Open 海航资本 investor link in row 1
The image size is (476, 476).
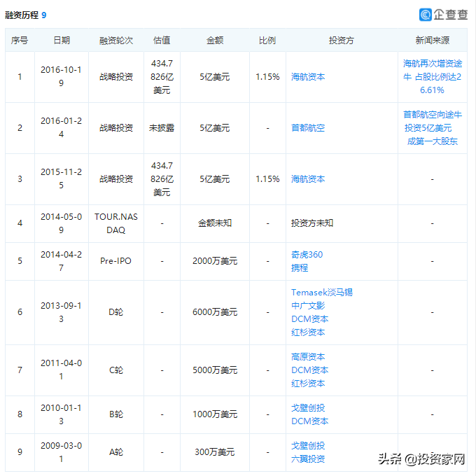[x=308, y=77]
